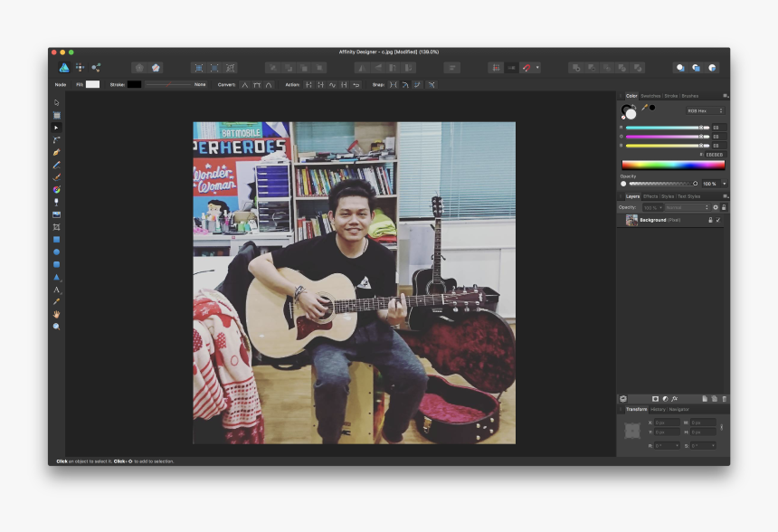Screen dimensions: 778x532
Task: Choose the Ellipse shape tool
Action: tap(56, 252)
